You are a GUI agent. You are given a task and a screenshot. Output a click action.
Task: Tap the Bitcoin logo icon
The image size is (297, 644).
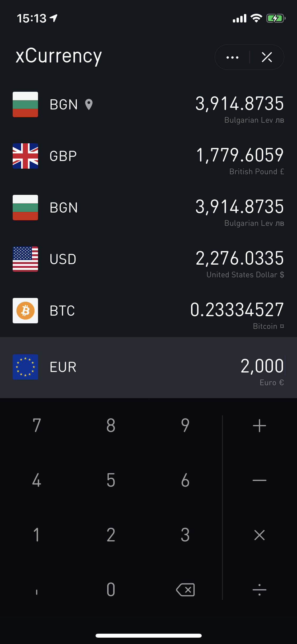(25, 311)
